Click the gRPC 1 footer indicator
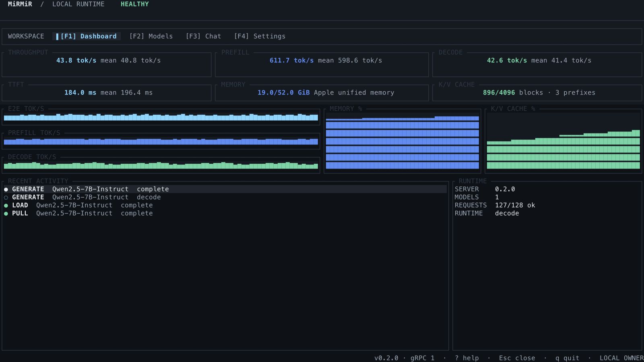Viewport: 644px width, 362px height. [423, 358]
